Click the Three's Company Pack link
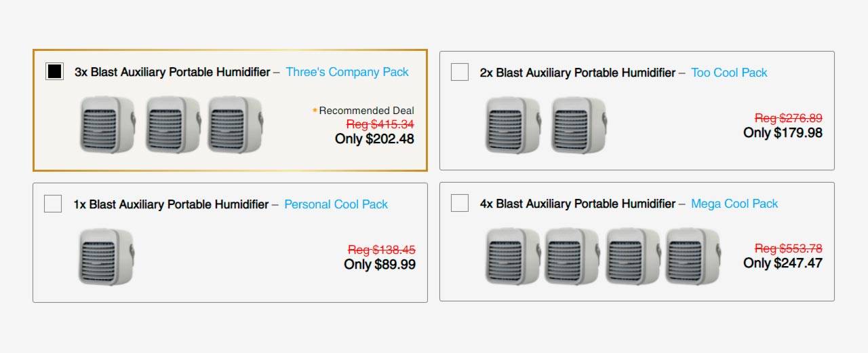Viewport: 868px width, 353px height. (347, 72)
